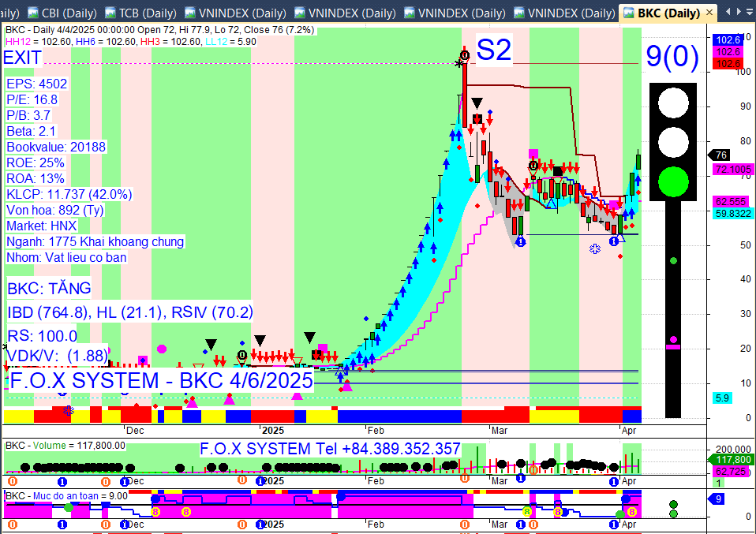Click the magenta oval marker in December
Image resolution: width=756 pixels, height=534 pixels.
tap(162, 349)
